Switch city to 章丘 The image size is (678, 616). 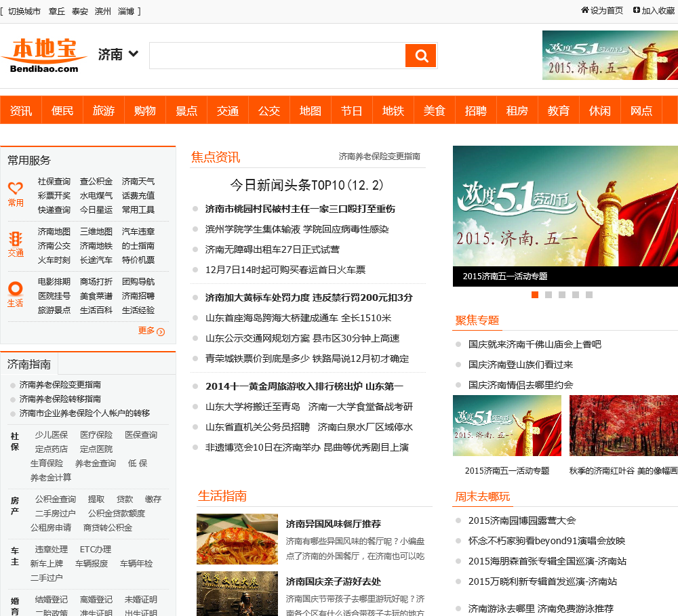57,12
